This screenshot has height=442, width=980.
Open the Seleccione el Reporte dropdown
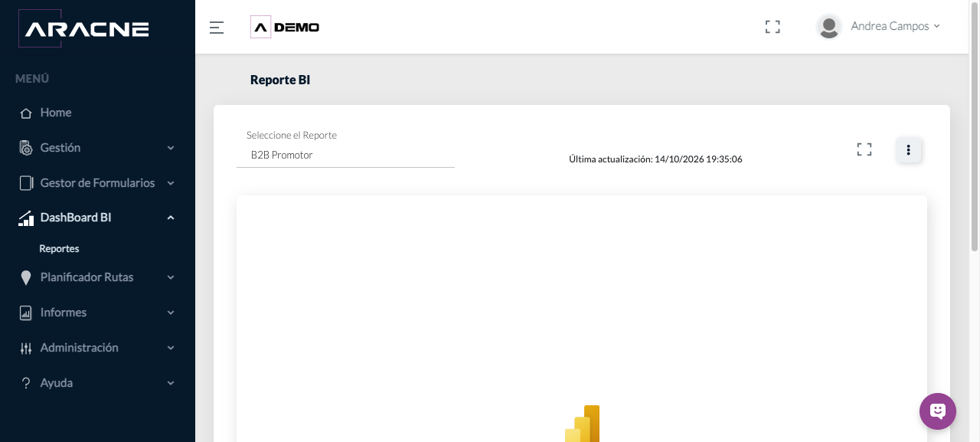[x=345, y=156]
